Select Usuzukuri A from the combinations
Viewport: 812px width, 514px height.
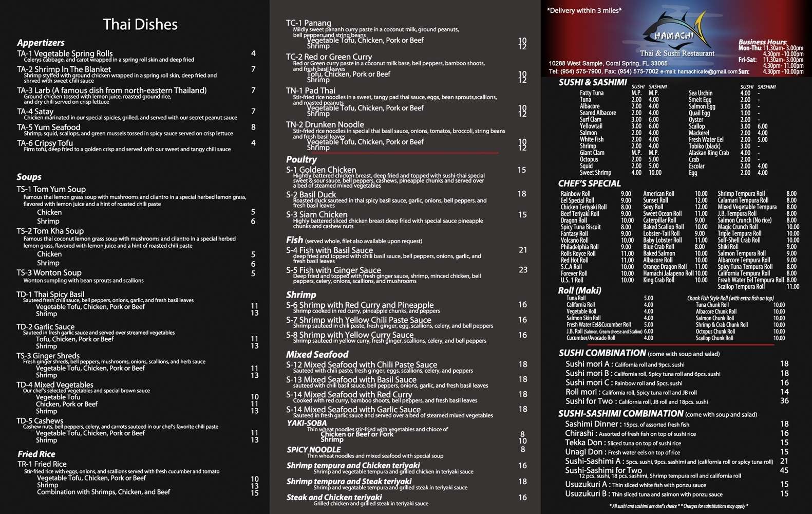[587, 484]
